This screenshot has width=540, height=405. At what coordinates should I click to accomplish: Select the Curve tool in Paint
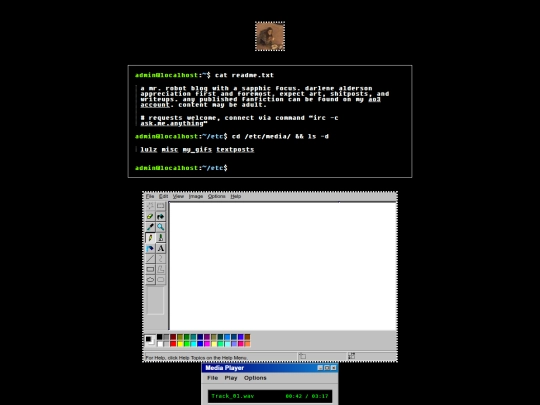click(161, 259)
